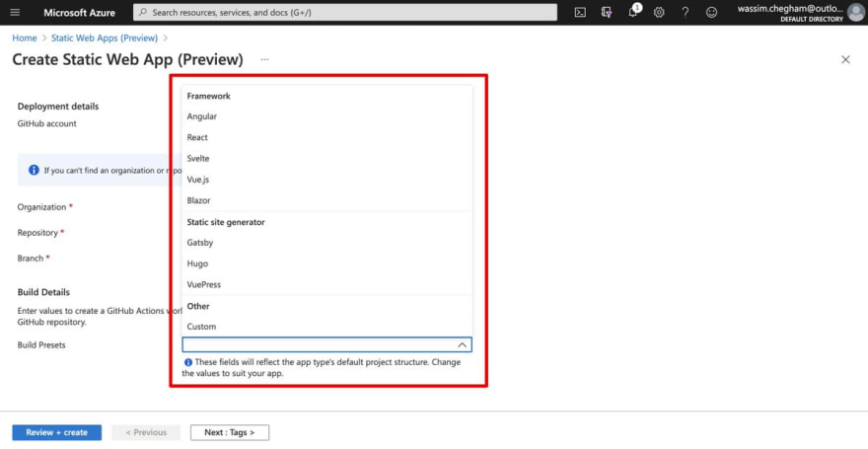The width and height of the screenshot is (868, 449).
Task: Click the Build Presets combo box field
Action: 326,345
